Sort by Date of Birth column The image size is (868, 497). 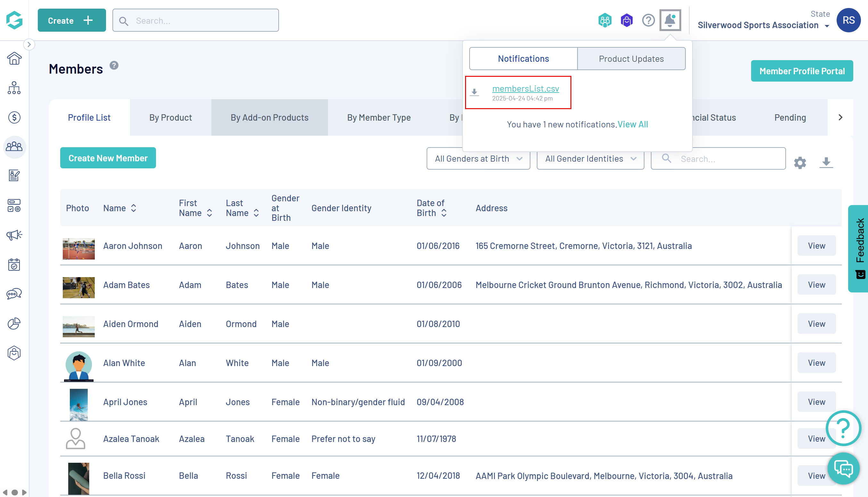444,213
